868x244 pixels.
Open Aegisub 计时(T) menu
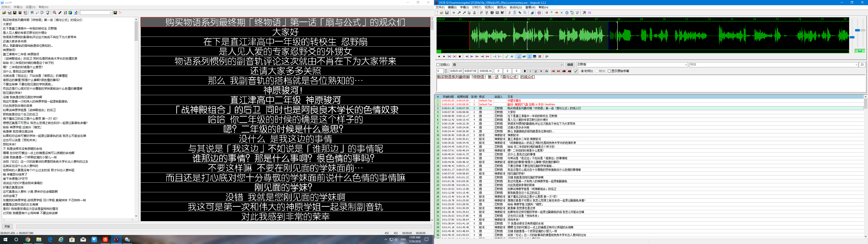tap(476, 7)
